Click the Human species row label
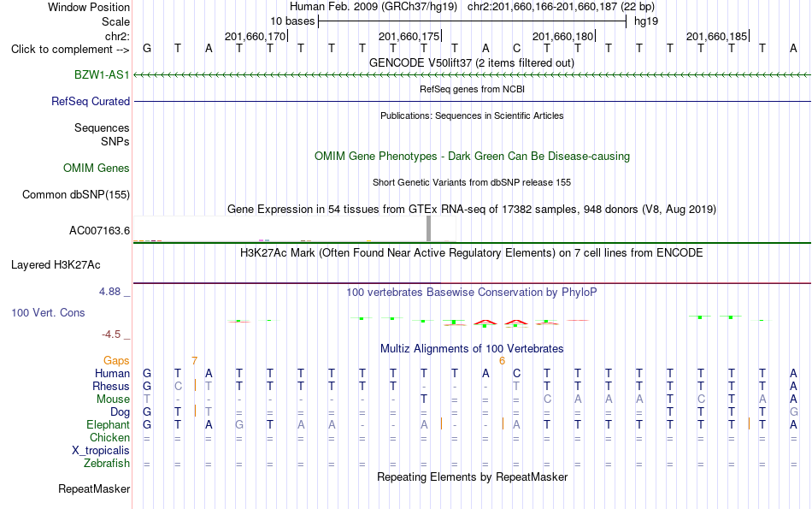 tap(112, 374)
